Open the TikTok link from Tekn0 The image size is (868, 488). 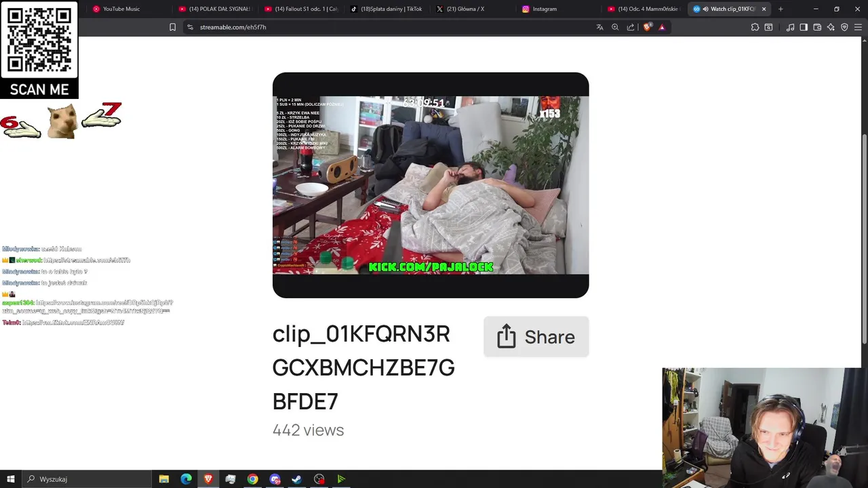tap(73, 323)
